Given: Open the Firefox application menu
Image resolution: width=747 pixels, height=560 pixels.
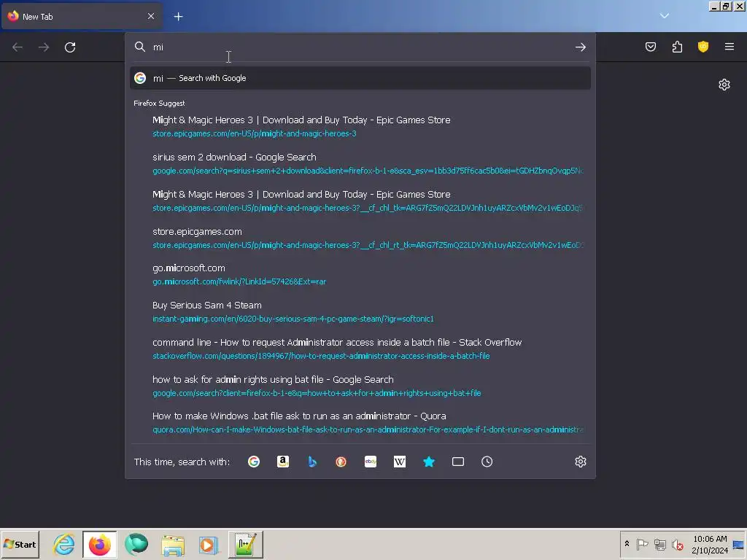Looking at the screenshot, I should pyautogui.click(x=729, y=47).
